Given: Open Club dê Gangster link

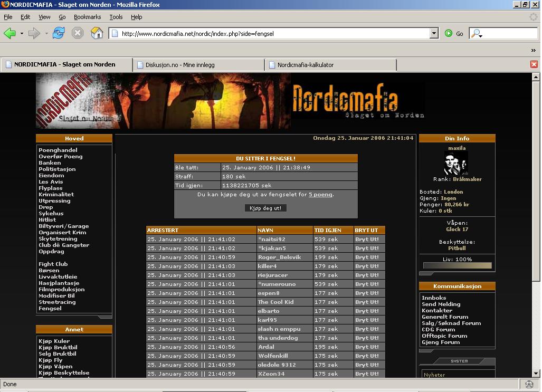Looking at the screenshot, I should point(64,245).
